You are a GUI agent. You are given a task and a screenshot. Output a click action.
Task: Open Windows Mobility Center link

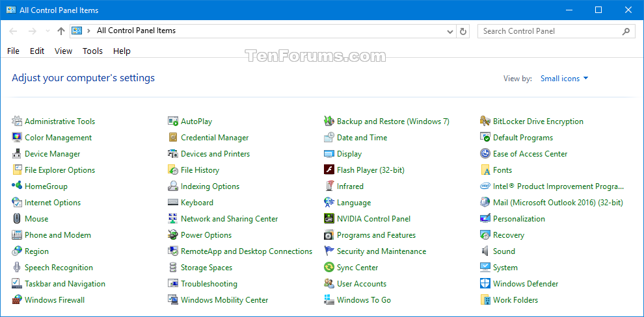[224, 299]
